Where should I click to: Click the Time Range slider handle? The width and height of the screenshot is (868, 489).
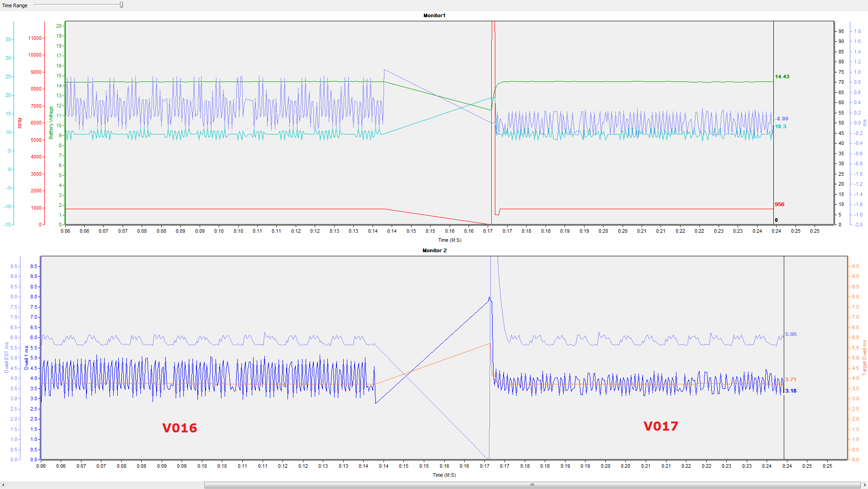121,5
